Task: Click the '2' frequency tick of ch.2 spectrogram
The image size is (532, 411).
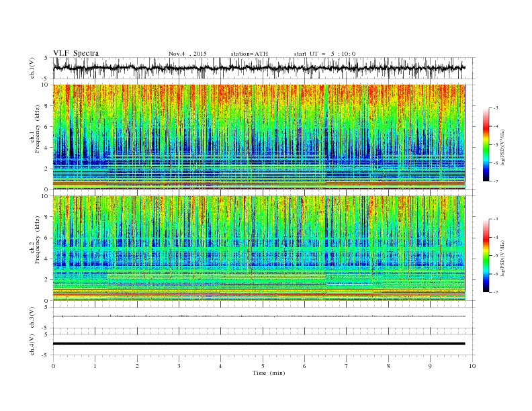Action: point(46,280)
